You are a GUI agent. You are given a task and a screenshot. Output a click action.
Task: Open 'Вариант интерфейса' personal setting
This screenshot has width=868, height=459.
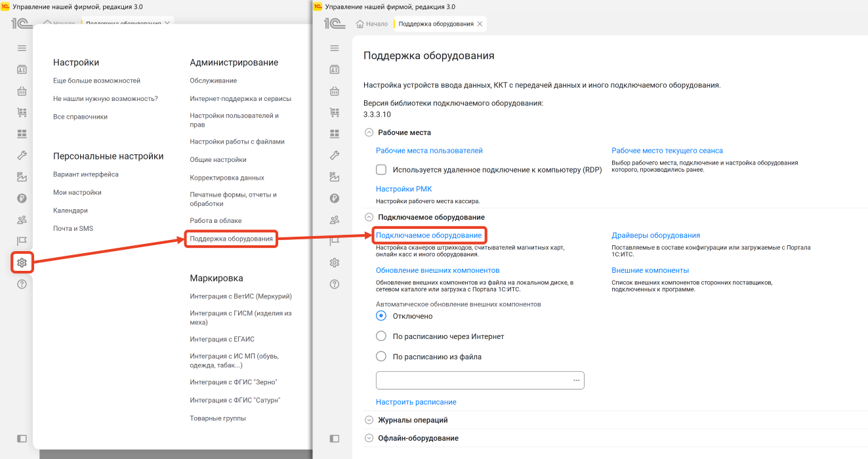pyautogui.click(x=86, y=174)
